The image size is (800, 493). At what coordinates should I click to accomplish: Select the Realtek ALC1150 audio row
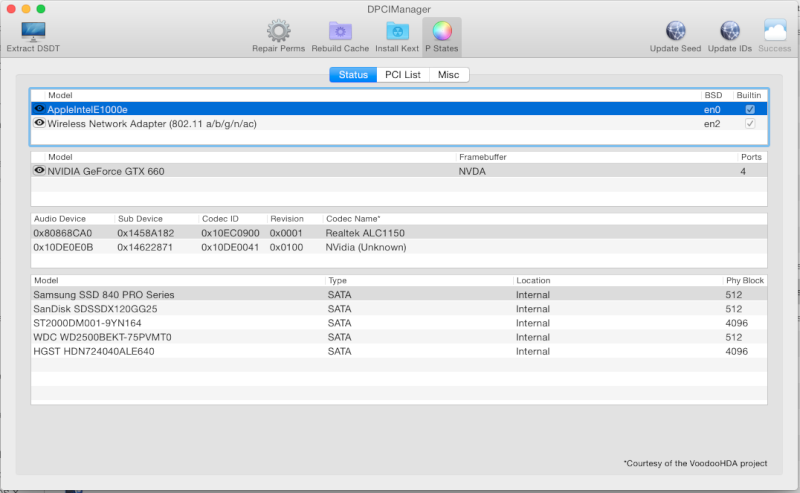399,233
